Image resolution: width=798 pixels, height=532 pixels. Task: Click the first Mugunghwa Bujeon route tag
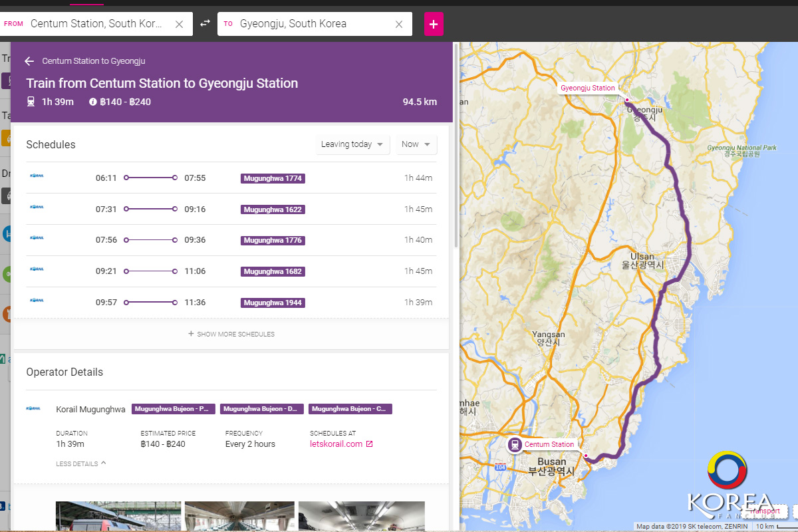tap(173, 409)
